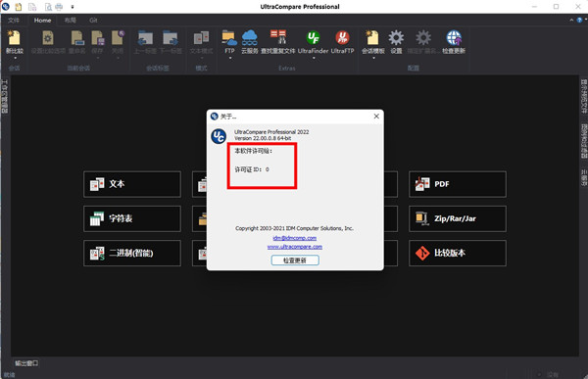The image size is (588, 379).
Task: Click the 关闭 close session icon
Action: (118, 38)
